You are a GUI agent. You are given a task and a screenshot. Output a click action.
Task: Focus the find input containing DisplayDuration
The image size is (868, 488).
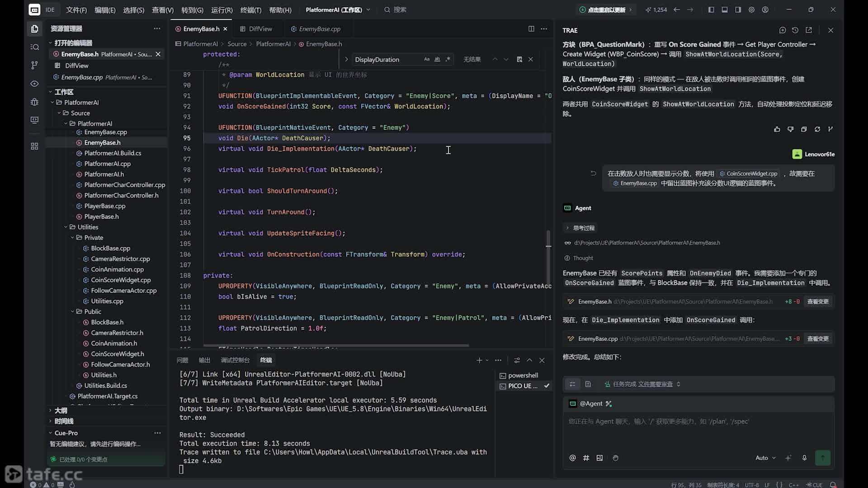pos(387,59)
